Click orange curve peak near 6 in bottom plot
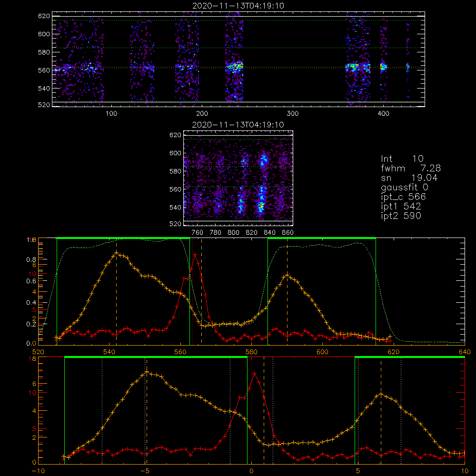This screenshot has width=476, height=476. (381, 395)
